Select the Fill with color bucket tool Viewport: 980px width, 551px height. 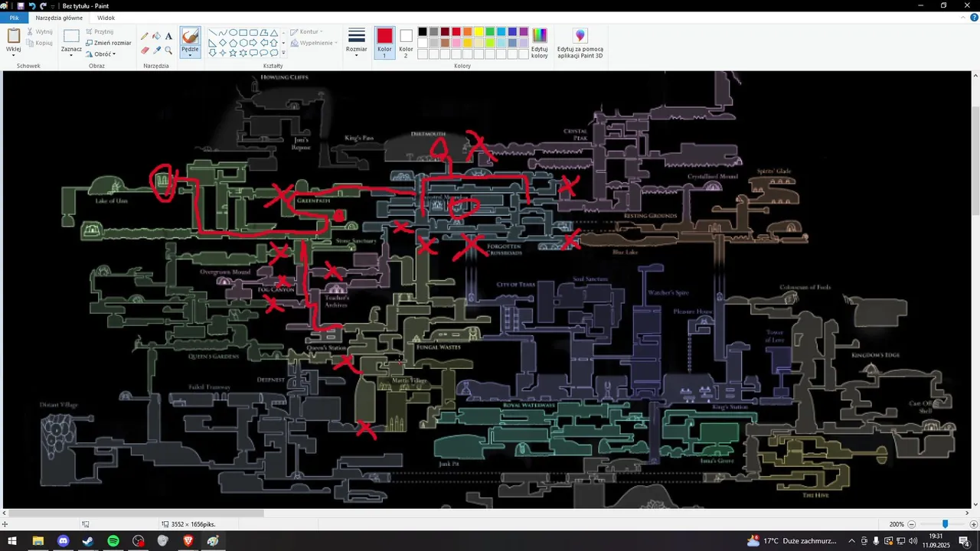(x=157, y=36)
